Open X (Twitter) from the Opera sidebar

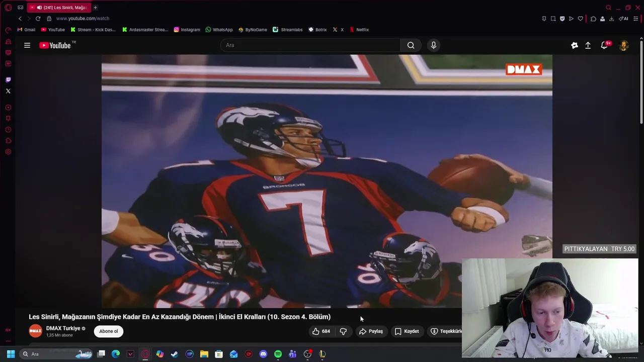point(8,91)
